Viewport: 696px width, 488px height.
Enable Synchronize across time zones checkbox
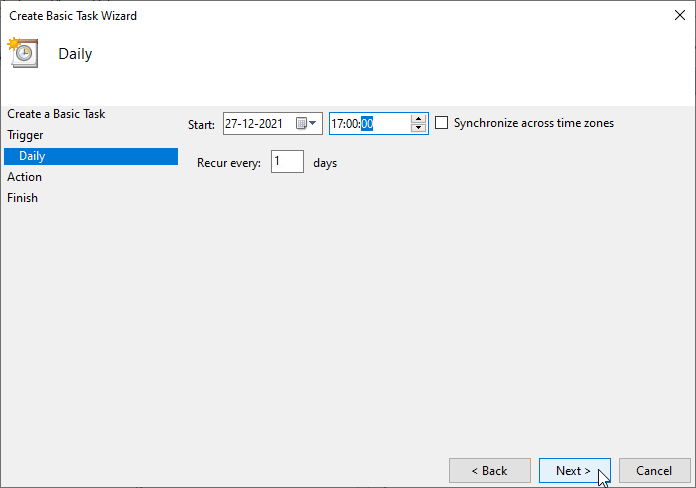(x=441, y=123)
